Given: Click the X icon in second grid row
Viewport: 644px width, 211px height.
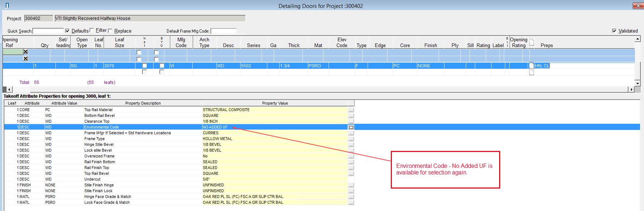Looking at the screenshot, I should click(x=25, y=58).
